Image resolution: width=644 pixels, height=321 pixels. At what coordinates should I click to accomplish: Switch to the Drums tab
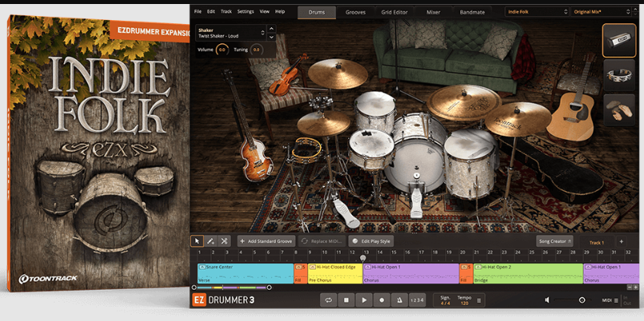tap(317, 12)
